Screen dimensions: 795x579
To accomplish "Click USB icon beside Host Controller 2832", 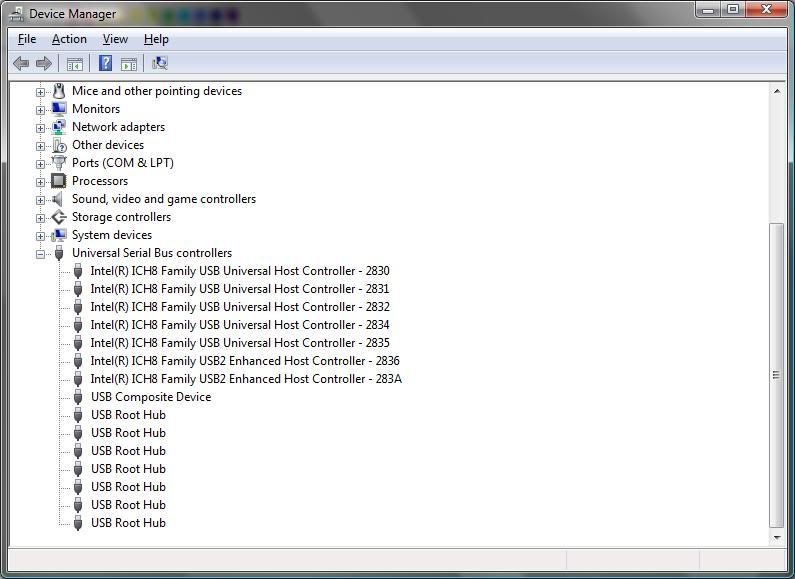I will 78,307.
